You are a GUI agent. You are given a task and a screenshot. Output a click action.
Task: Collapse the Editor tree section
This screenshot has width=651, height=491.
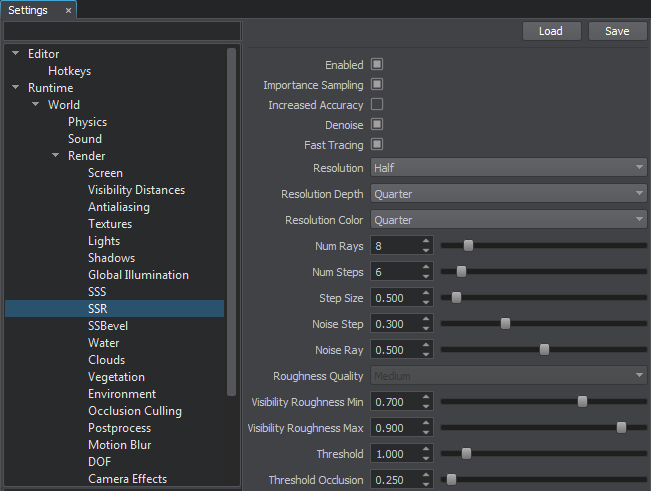(x=16, y=54)
